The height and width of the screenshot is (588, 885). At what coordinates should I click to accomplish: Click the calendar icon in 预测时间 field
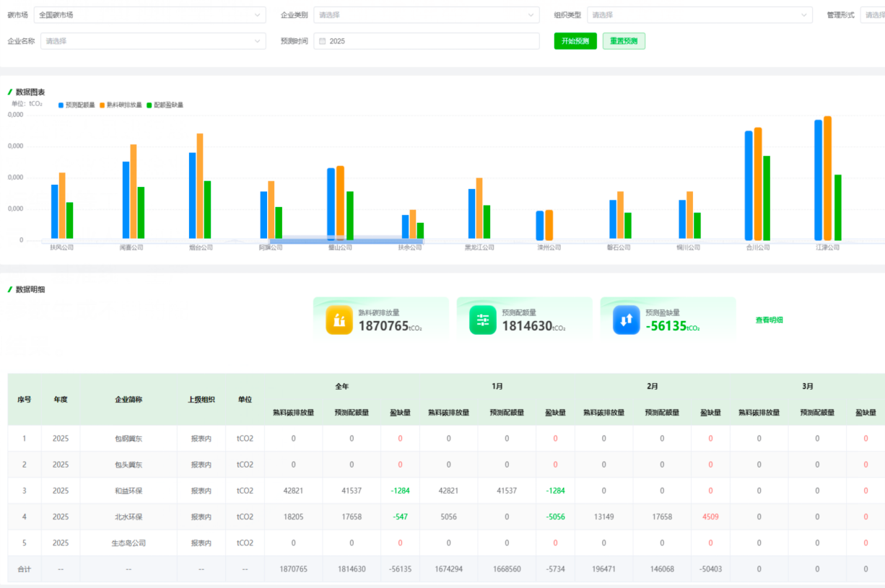click(x=323, y=41)
